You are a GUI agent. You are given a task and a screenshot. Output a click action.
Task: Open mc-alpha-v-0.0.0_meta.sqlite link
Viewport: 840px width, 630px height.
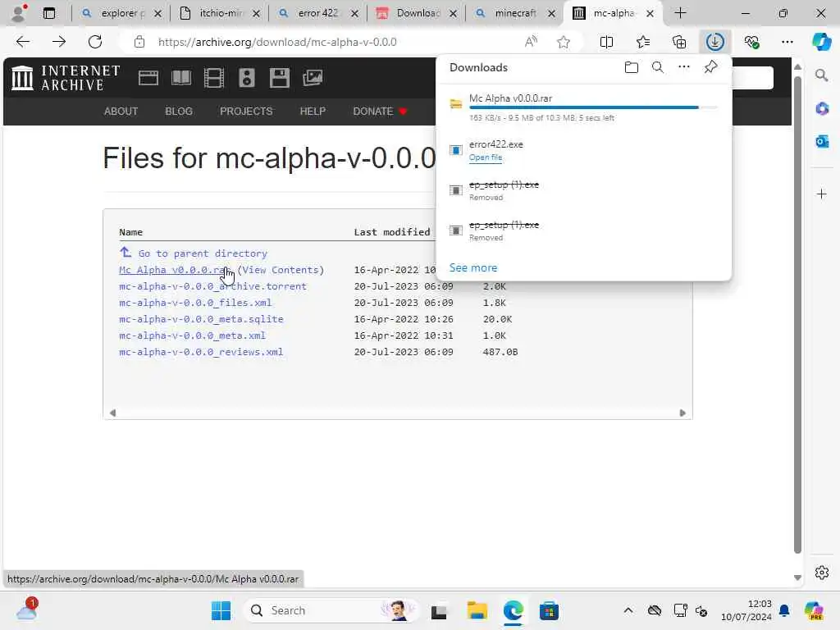tap(201, 319)
